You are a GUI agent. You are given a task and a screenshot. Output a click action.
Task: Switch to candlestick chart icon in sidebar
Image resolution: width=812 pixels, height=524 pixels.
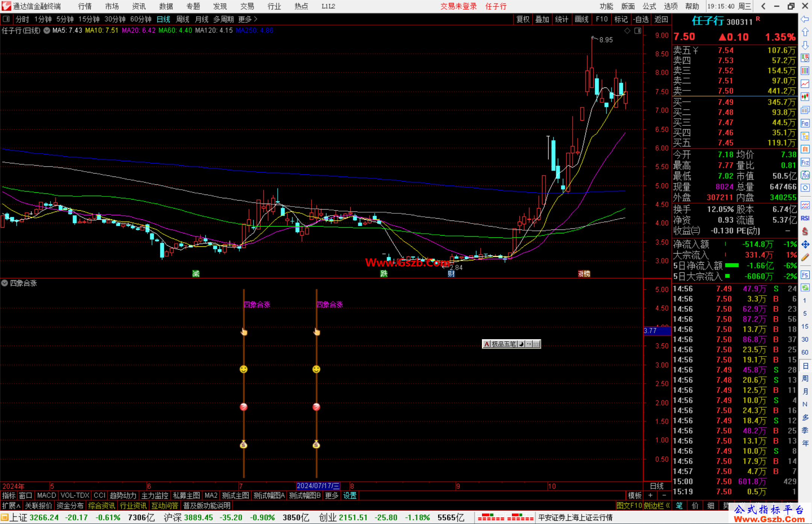[805, 97]
